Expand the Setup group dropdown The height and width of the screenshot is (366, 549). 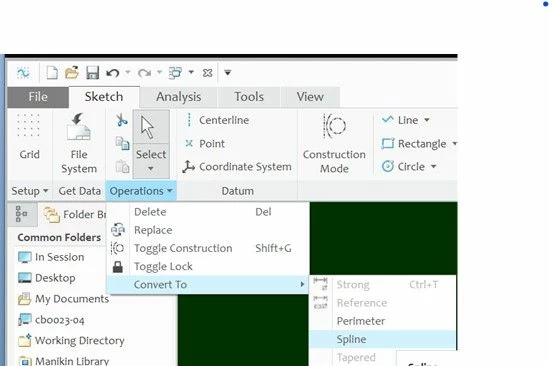[x=30, y=191]
